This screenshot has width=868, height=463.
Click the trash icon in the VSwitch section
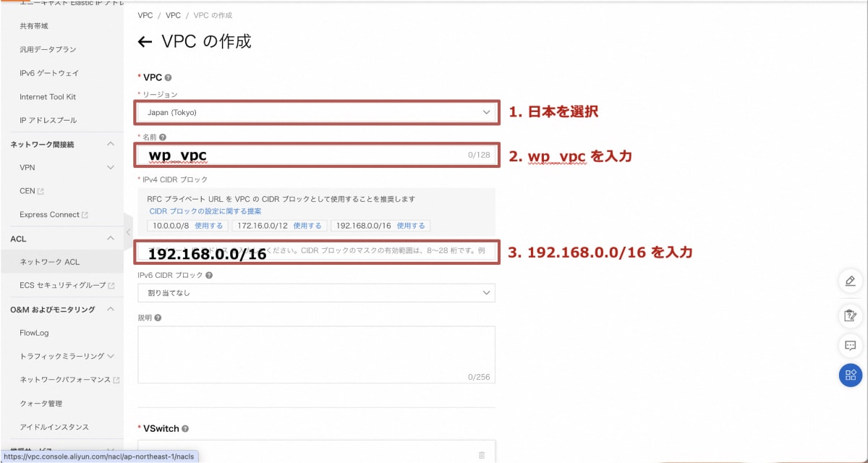pos(482,454)
